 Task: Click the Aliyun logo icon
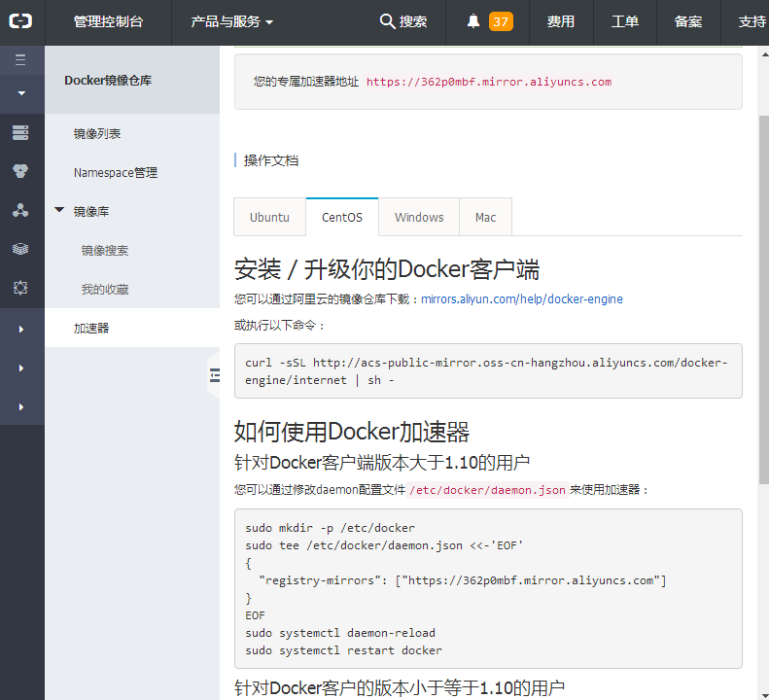click(21, 21)
